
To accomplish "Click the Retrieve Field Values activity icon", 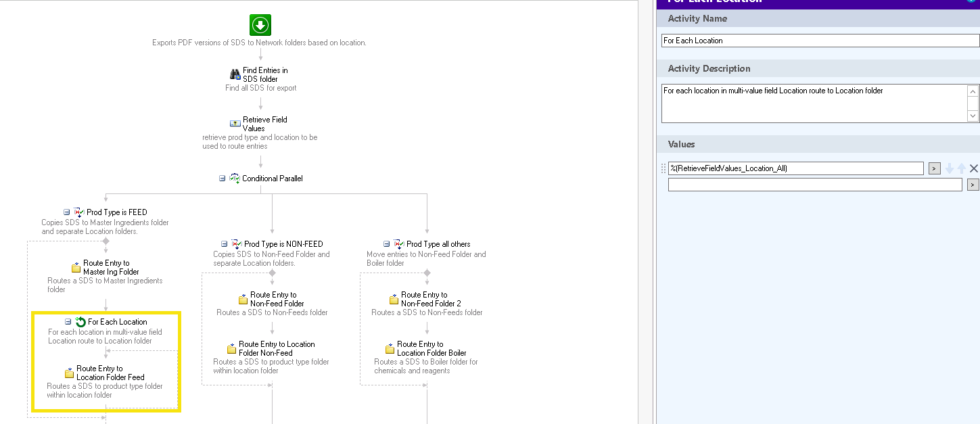I will [x=235, y=124].
